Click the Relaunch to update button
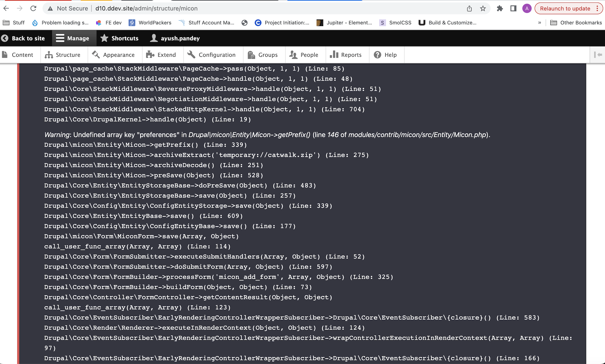This screenshot has height=364, width=605. tap(564, 8)
